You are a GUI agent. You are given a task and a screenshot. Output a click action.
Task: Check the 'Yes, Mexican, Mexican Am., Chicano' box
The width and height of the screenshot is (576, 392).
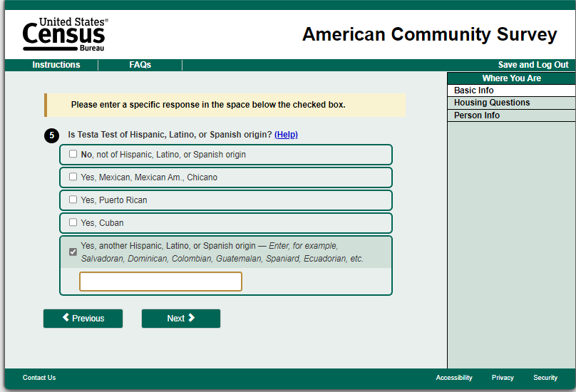(x=73, y=177)
